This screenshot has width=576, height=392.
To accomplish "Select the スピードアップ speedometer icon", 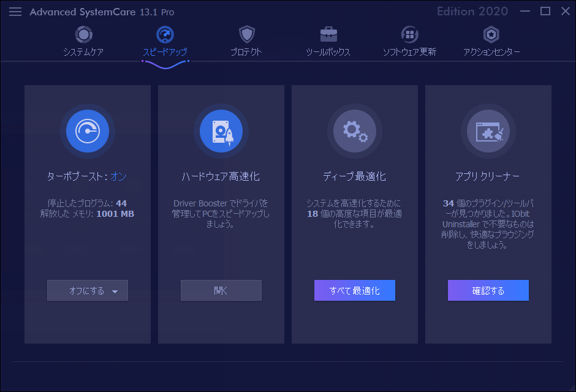I will coord(165,34).
